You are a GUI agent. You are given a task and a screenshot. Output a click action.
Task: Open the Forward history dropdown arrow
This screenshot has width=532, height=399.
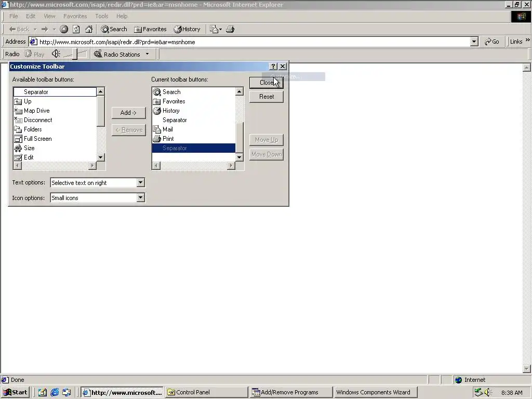(54, 29)
